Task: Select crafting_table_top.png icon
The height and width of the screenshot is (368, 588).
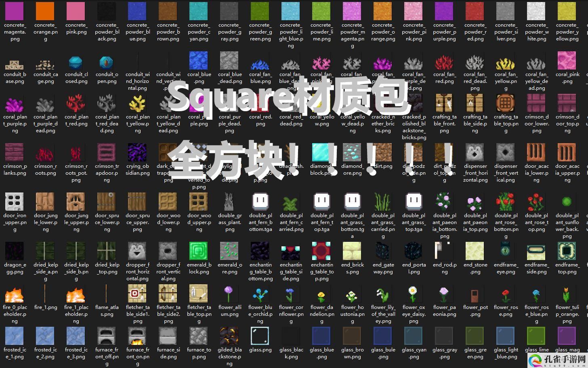Action: (x=506, y=103)
